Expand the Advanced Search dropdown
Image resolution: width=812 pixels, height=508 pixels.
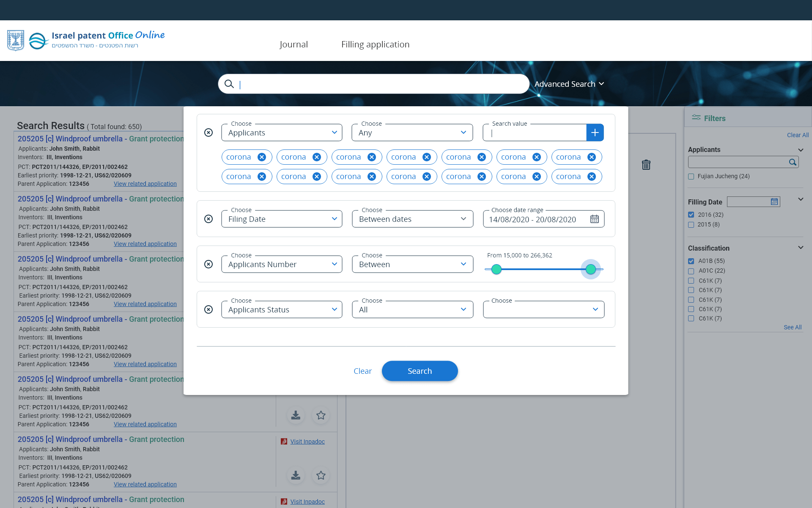569,84
